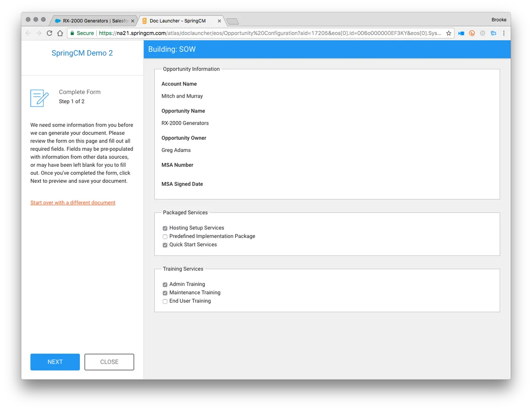Click the green Secure padlock icon
This screenshot has height=410, width=532.
72,33
